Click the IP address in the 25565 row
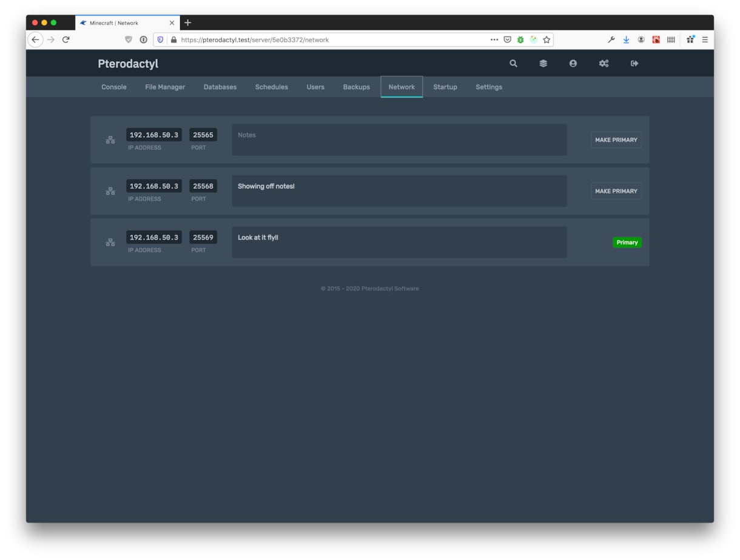 click(x=154, y=135)
